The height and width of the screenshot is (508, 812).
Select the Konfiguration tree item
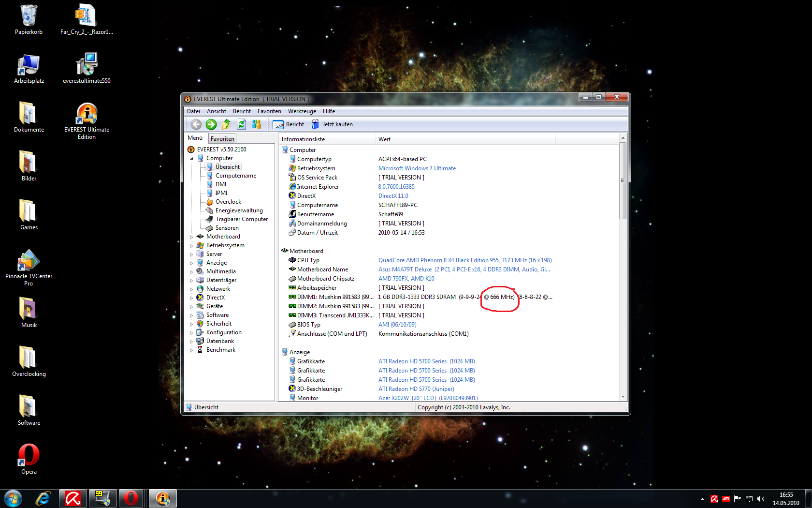click(224, 332)
